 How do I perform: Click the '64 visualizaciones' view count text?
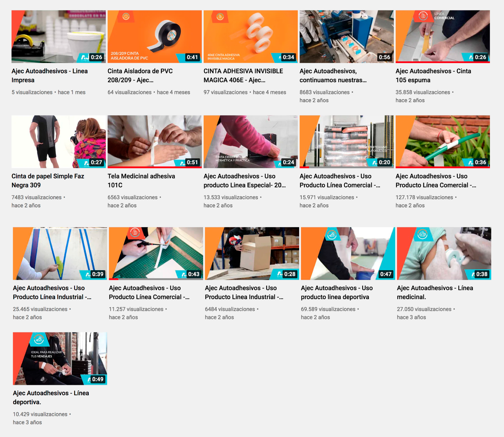[130, 92]
